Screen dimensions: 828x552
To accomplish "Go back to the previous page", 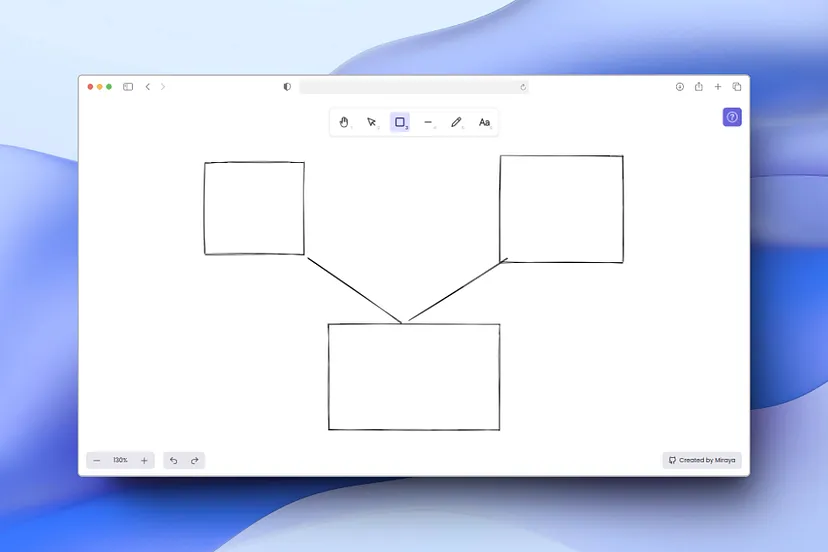I will (x=148, y=87).
